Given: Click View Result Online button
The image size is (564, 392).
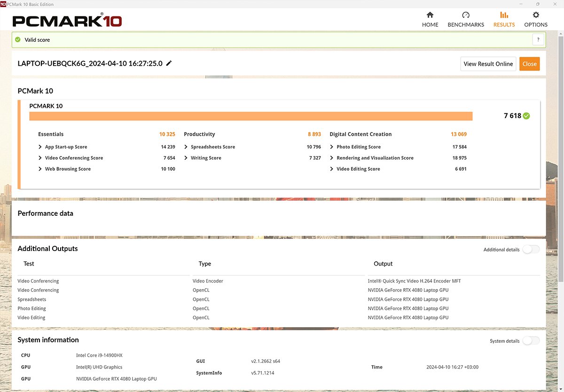Looking at the screenshot, I should [x=488, y=64].
